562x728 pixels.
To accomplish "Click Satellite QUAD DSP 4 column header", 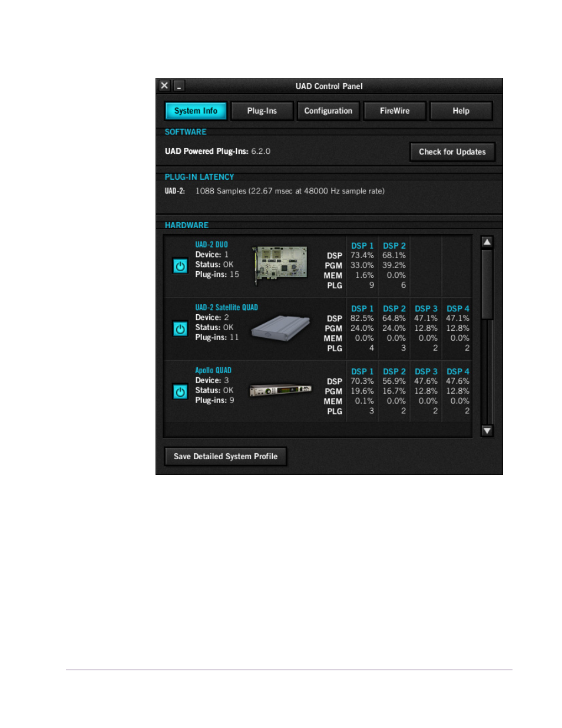I will (x=458, y=309).
